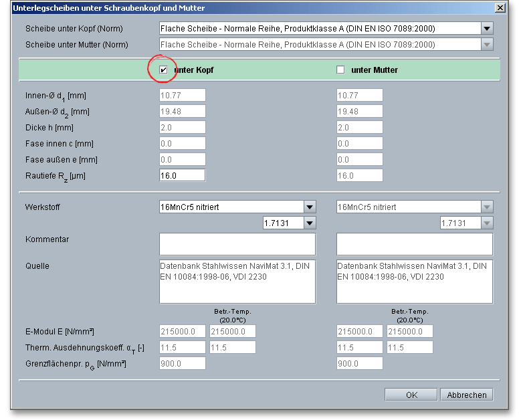Screen dimensions: 519x420
Task: Close the Unterlegscheiben dialog window
Action: click(499, 8)
